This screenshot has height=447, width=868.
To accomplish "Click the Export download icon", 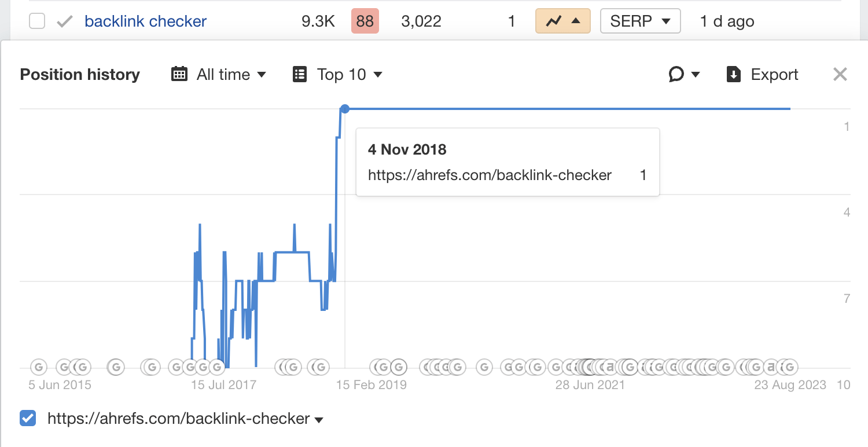I will pyautogui.click(x=734, y=74).
